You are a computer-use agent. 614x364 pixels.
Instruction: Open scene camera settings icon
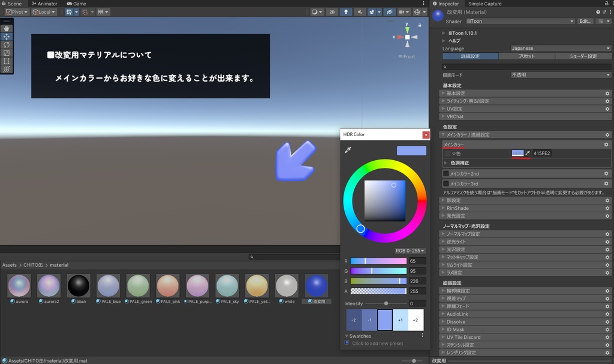point(401,12)
